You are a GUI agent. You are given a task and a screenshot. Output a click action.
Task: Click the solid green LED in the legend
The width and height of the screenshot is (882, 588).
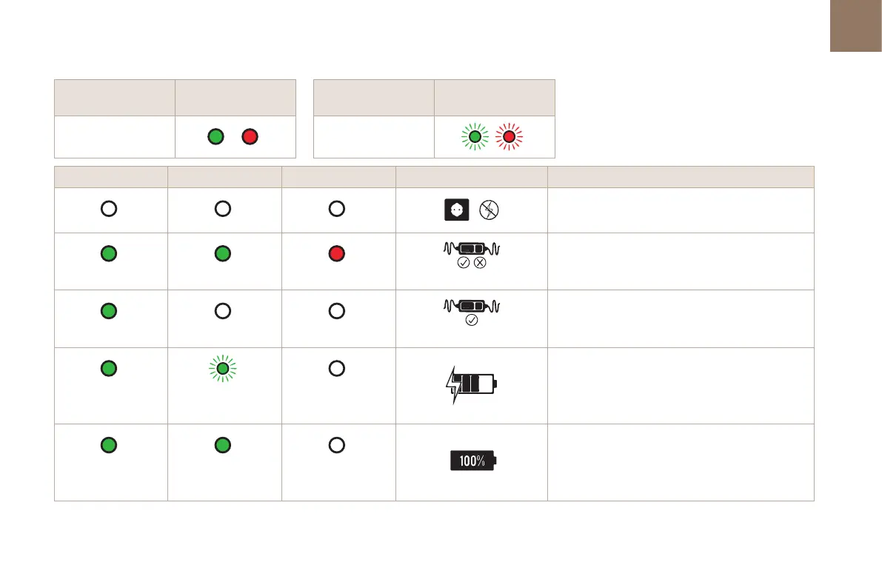click(x=216, y=137)
